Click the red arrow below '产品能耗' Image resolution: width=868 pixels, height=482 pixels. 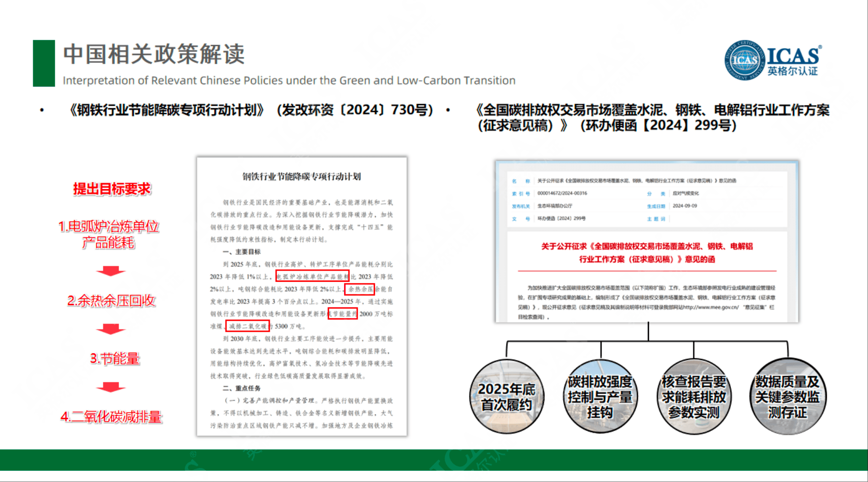[111, 271]
